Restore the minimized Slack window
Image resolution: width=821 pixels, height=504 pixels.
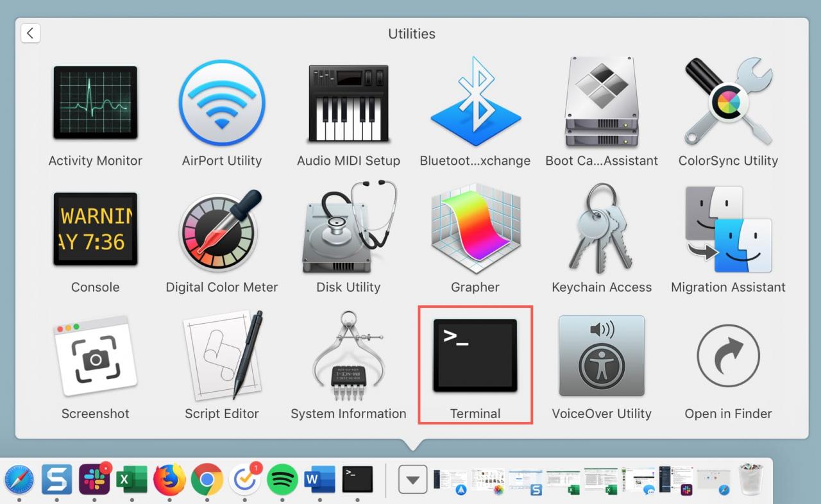676,481
